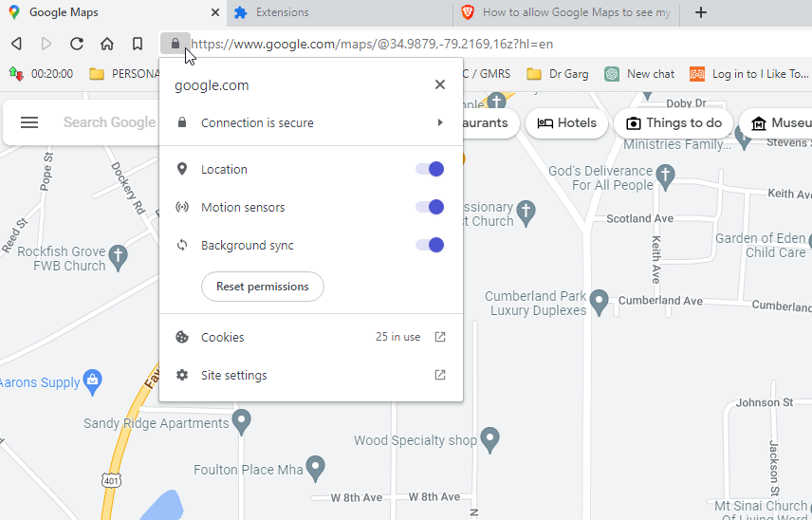Click the browser back arrow
The height and width of the screenshot is (520, 812).
(16, 44)
